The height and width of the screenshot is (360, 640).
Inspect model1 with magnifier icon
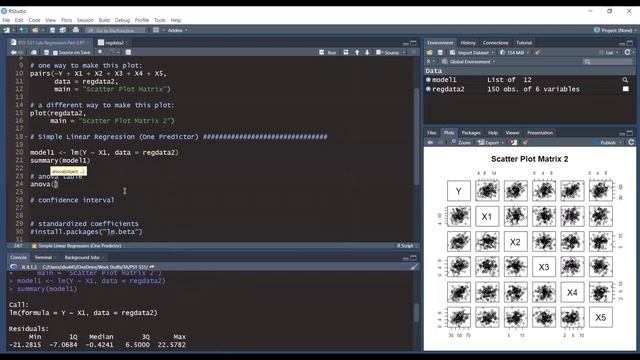[625, 80]
